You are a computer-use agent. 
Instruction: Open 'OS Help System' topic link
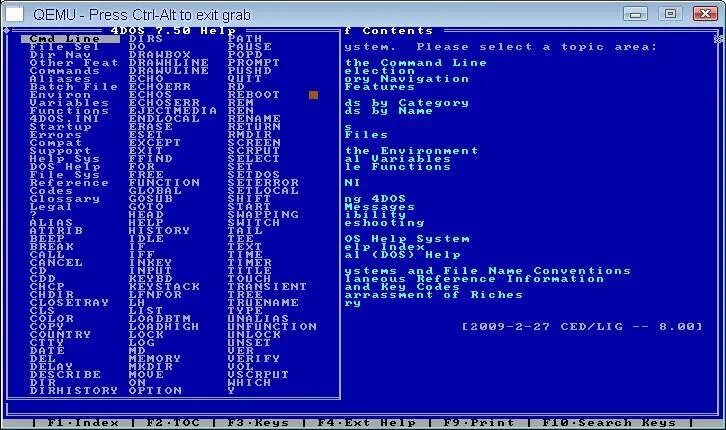tap(407, 239)
